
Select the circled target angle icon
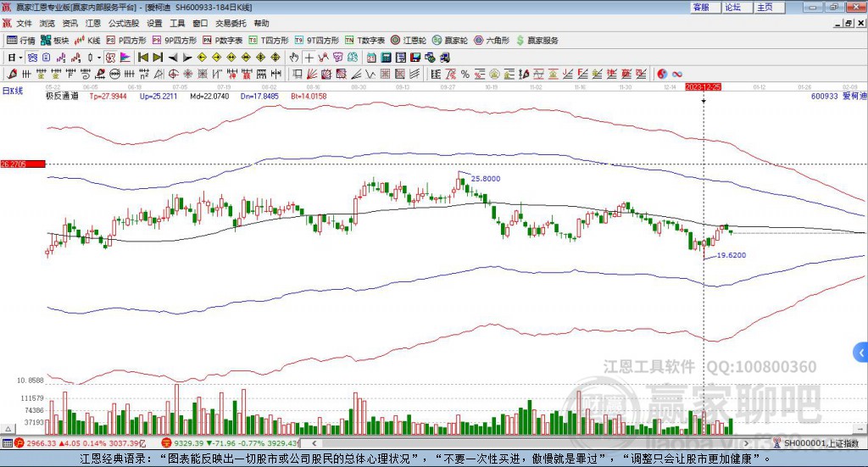click(x=173, y=74)
